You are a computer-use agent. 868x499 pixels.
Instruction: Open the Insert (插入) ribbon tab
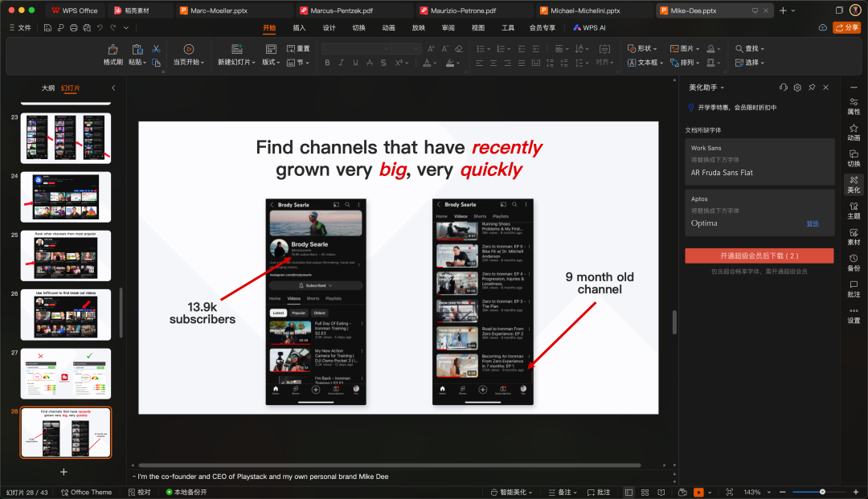pyautogui.click(x=299, y=27)
